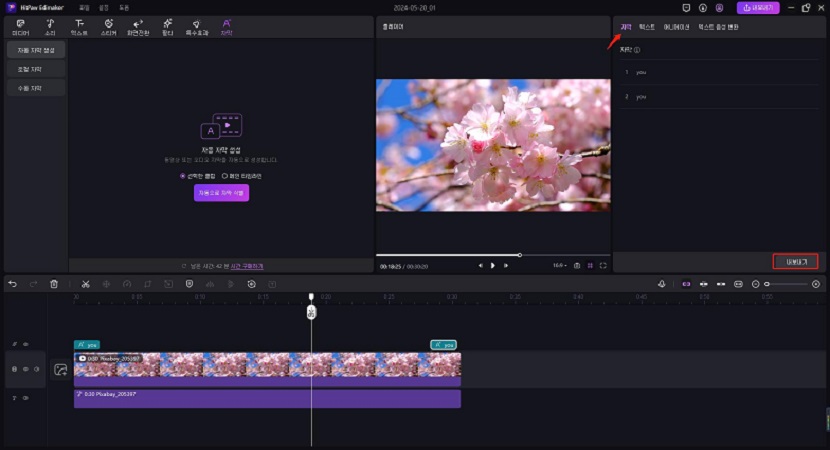Open the Transition (화면전환) tool panel
The image size is (830, 450).
tap(137, 26)
